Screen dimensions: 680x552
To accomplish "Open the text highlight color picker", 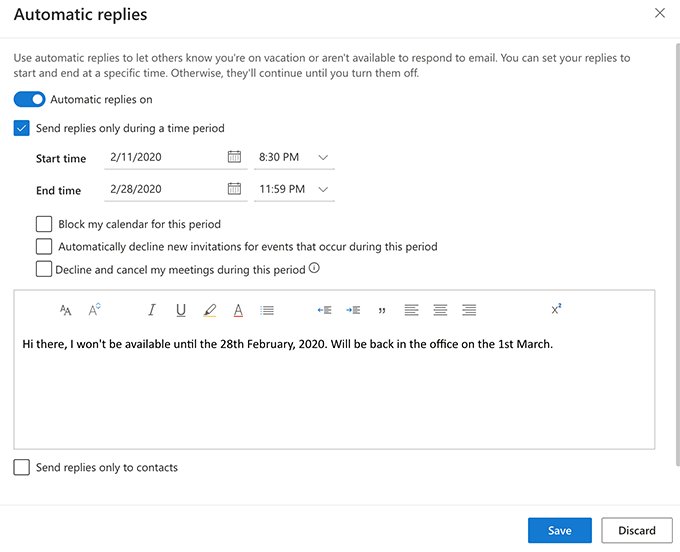I will pos(209,310).
